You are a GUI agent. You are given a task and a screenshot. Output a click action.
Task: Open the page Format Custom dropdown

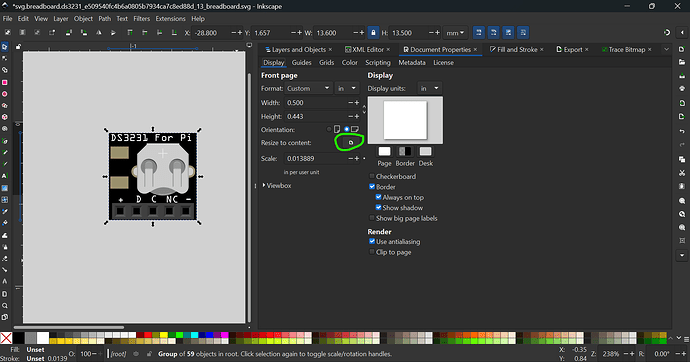point(308,88)
